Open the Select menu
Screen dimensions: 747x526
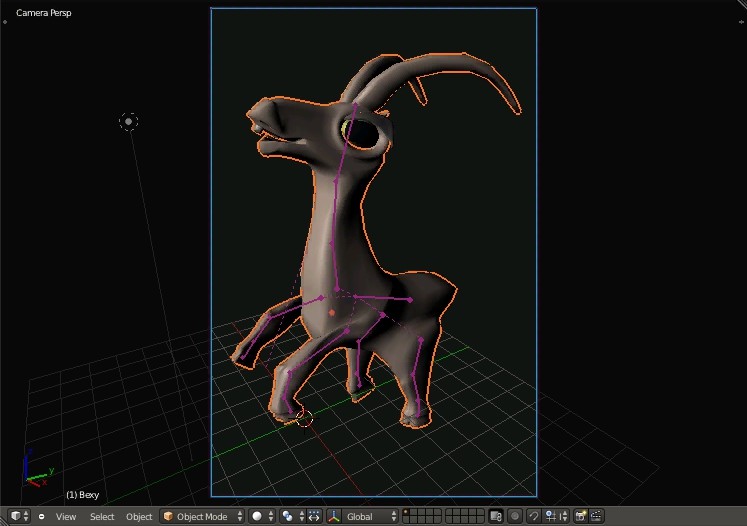click(x=102, y=516)
